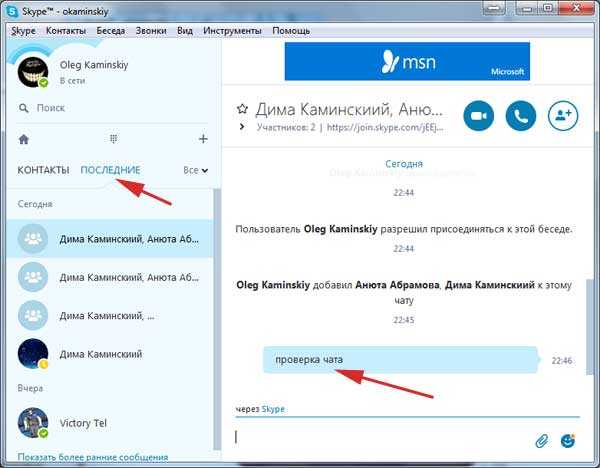Image resolution: width=600 pixels, height=468 pixels.
Task: Open the Вид menu
Action: coord(185,31)
